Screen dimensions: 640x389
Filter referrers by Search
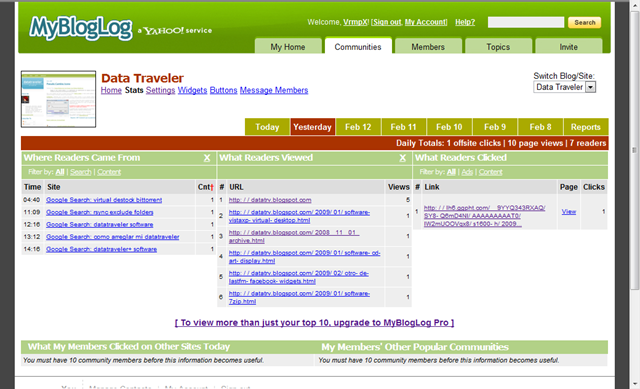point(80,172)
